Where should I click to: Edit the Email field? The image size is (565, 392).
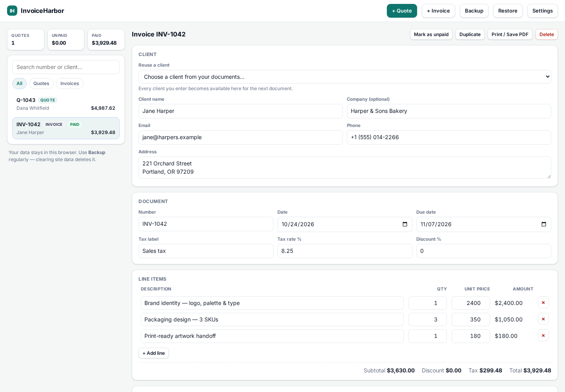241,138
